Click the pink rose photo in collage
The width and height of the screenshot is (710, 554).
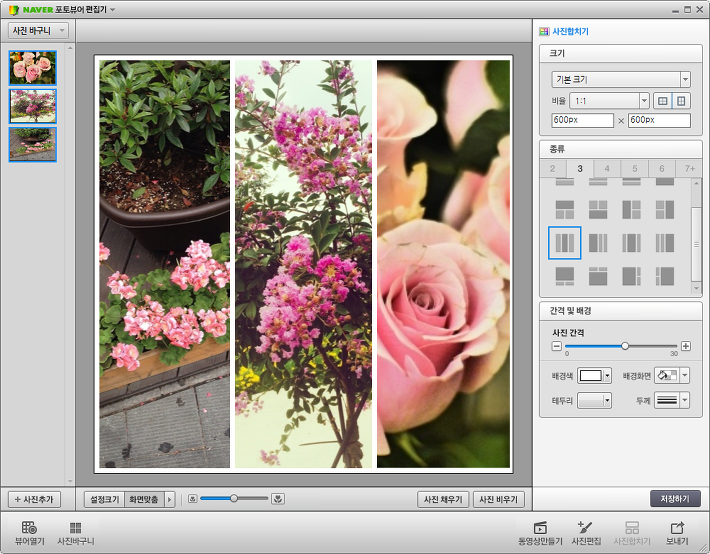443,264
